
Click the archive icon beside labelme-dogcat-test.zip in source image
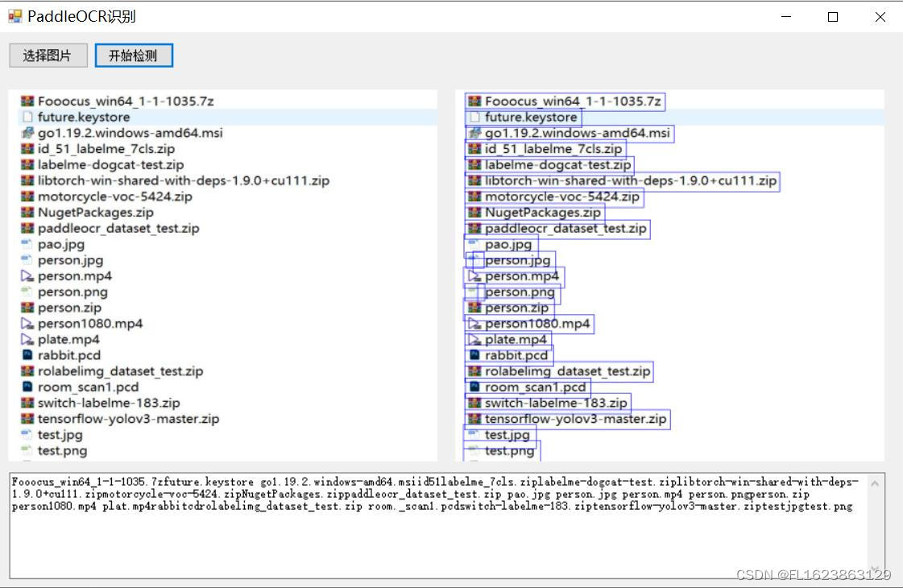[x=27, y=164]
